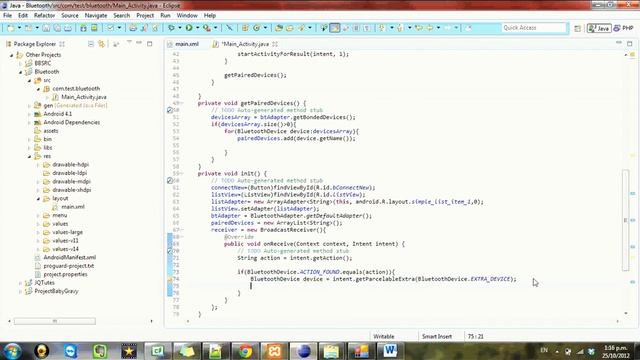Click the Forward navigation arrow icon
Viewport: 640px width, 360px height.
pos(448,28)
